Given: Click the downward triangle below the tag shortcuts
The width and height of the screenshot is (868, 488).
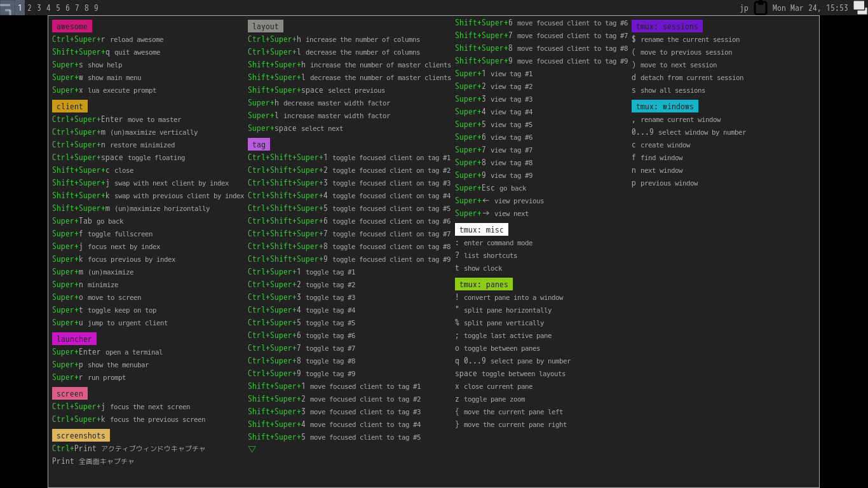Looking at the screenshot, I should (x=252, y=449).
